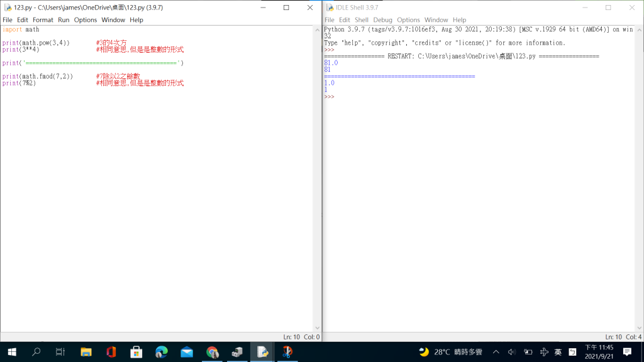The image size is (644, 362).
Task: Maximize the 123.py editor window
Action: (286, 8)
